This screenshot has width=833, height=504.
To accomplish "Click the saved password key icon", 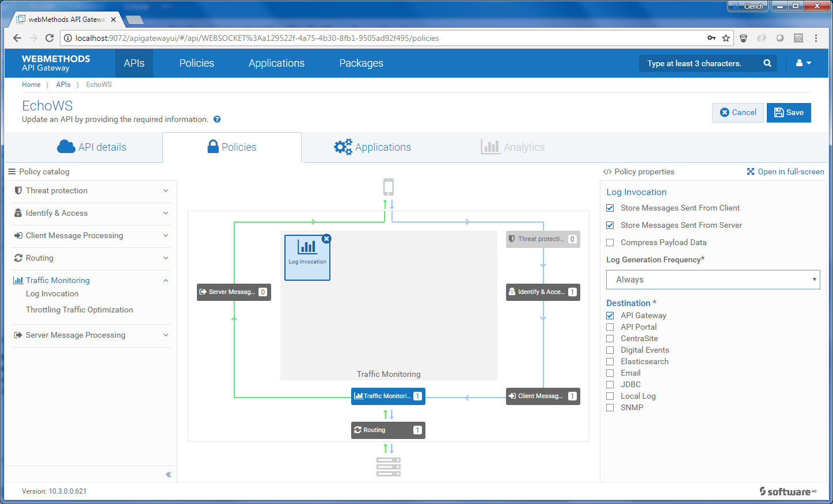I will pyautogui.click(x=712, y=38).
